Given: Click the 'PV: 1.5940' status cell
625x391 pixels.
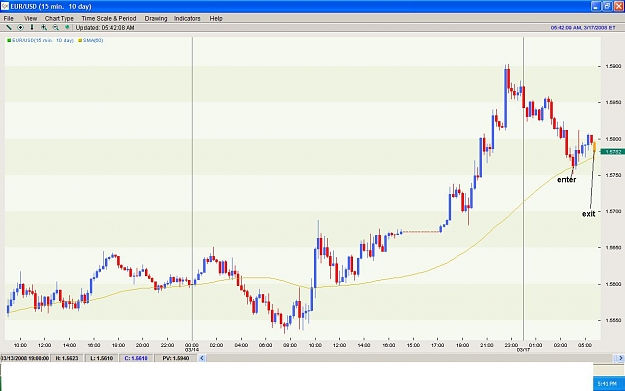Looking at the screenshot, I should coord(176,358).
